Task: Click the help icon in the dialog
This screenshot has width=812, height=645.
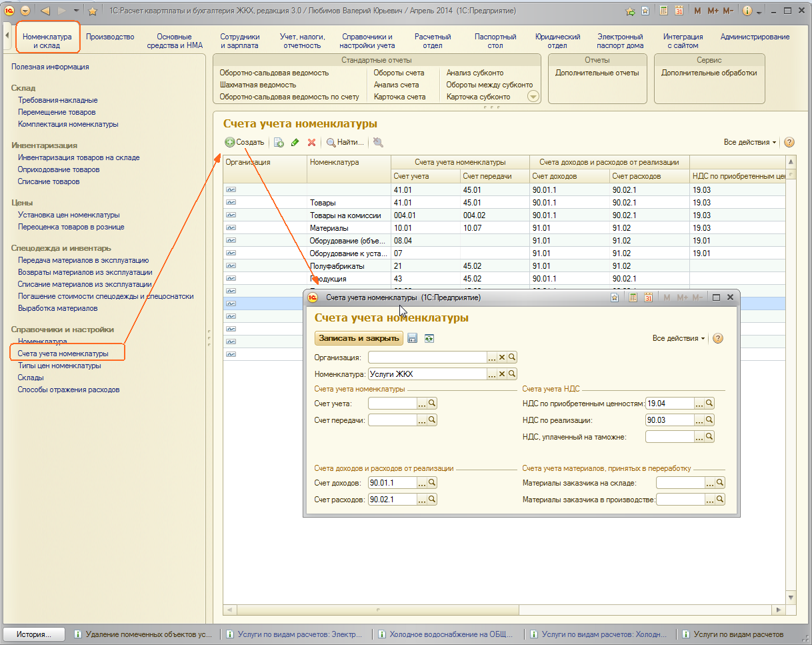Action: (x=718, y=338)
